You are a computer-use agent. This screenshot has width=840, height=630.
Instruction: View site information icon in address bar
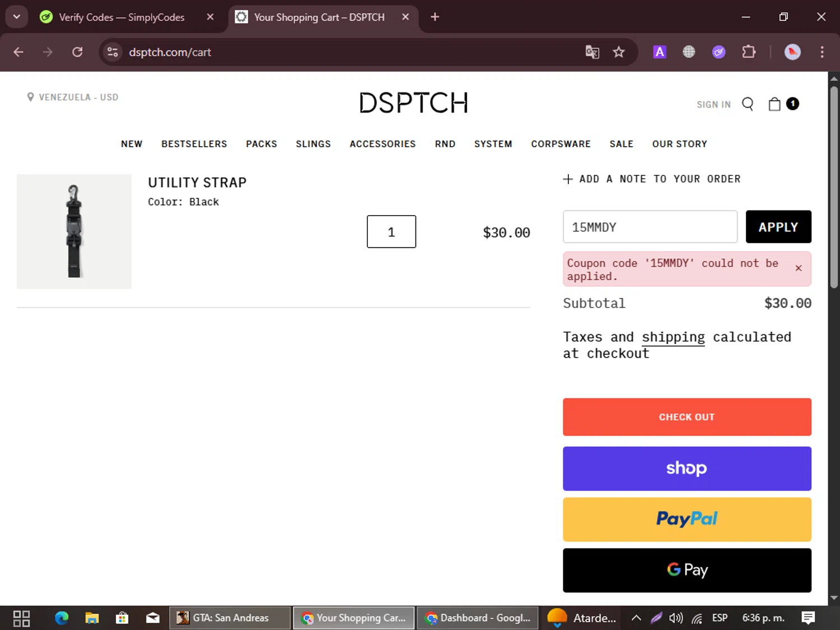click(x=113, y=52)
